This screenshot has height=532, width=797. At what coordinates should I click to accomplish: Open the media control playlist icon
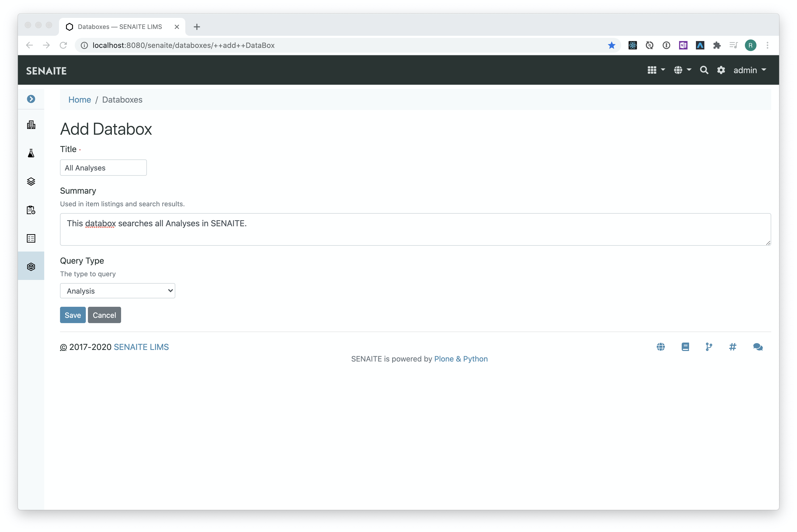(734, 45)
